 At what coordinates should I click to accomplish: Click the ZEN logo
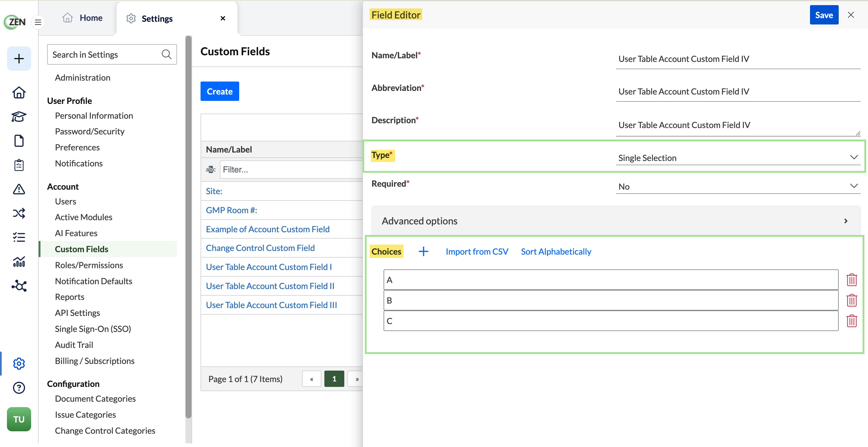(x=15, y=22)
